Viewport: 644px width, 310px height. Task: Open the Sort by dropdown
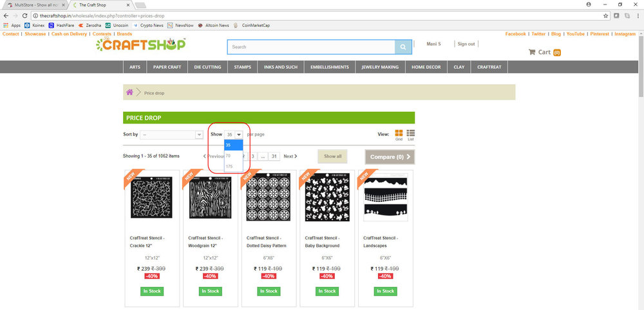coord(172,134)
